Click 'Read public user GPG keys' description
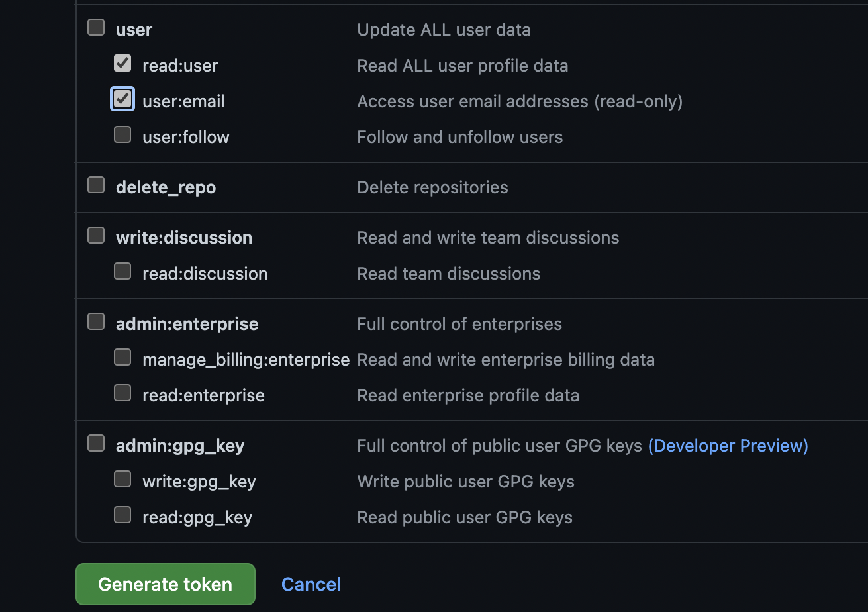The image size is (868, 612). (x=465, y=517)
